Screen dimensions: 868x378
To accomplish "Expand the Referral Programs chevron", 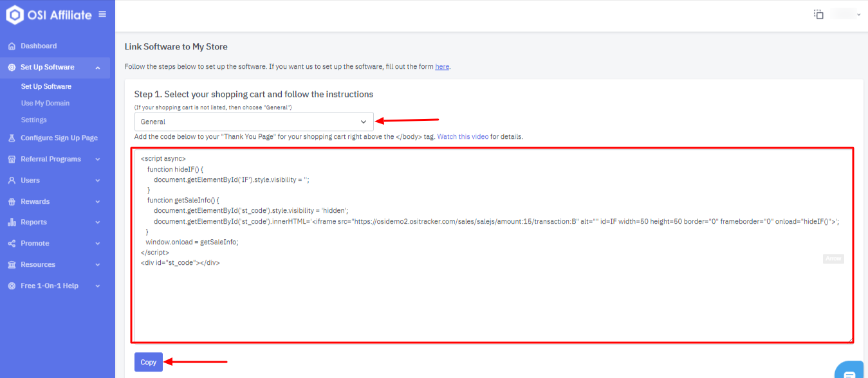I will point(98,159).
